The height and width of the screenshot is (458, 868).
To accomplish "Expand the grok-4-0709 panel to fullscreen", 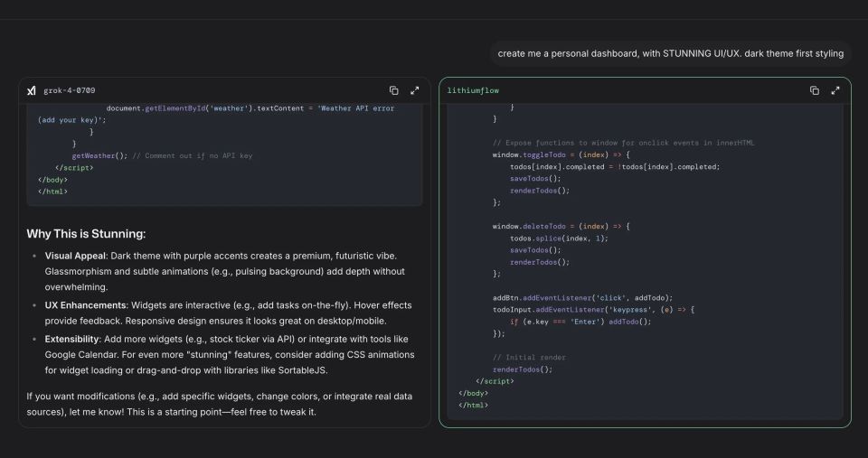I will point(414,90).
